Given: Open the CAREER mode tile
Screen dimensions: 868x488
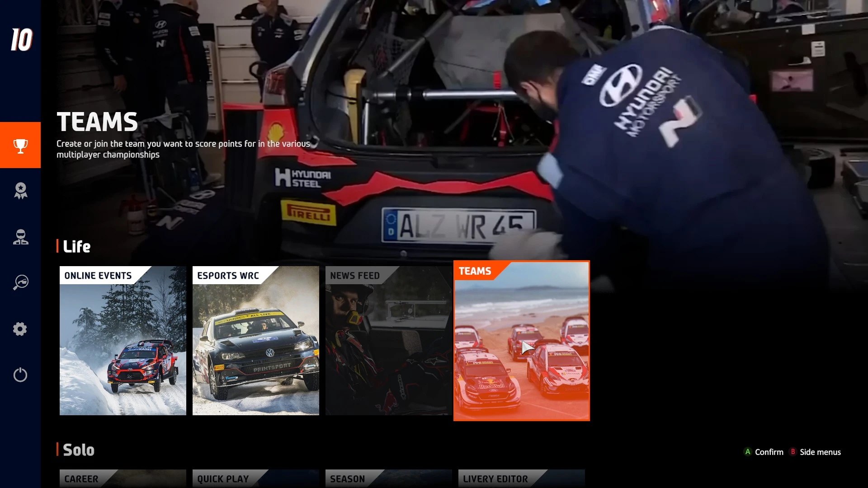Looking at the screenshot, I should pos(122,479).
